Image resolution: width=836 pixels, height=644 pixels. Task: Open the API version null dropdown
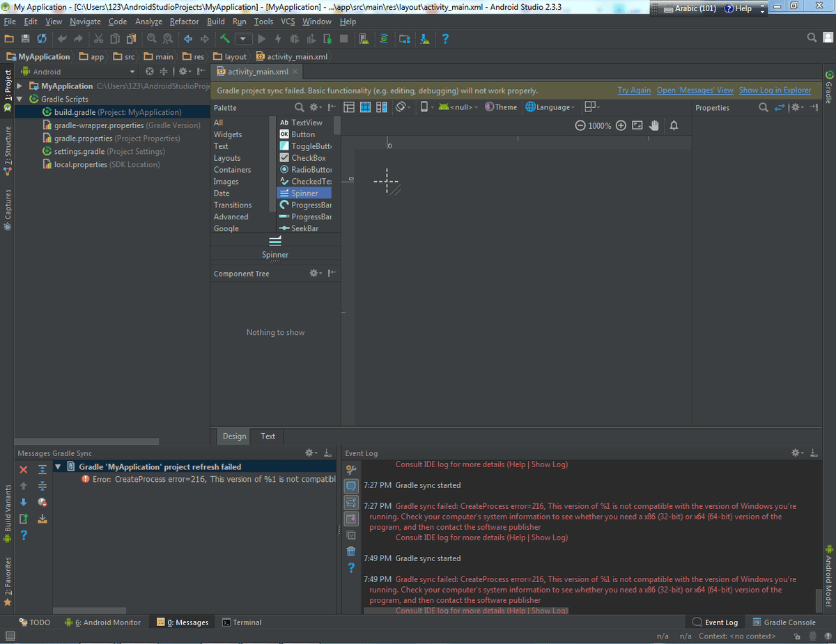pos(458,107)
